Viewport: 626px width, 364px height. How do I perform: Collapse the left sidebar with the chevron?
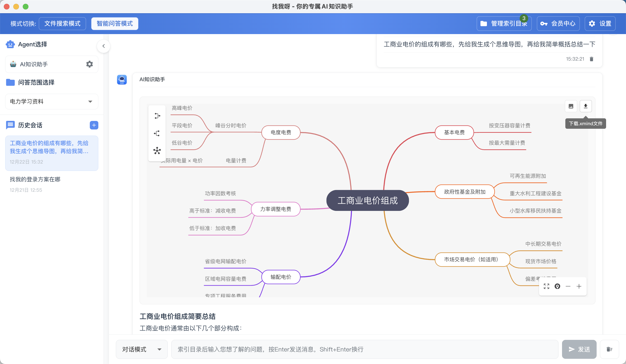click(x=104, y=46)
